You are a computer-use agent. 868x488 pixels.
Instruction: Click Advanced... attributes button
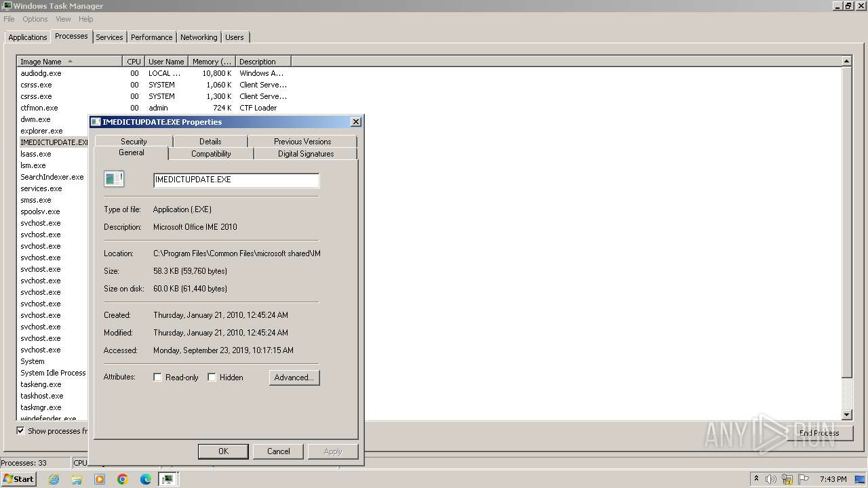(294, 378)
